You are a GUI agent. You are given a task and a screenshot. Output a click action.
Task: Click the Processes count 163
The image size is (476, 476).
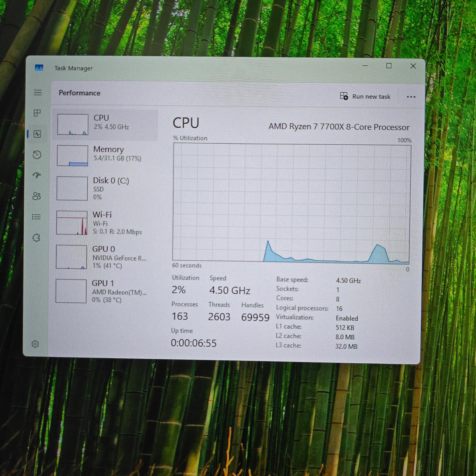coord(180,316)
